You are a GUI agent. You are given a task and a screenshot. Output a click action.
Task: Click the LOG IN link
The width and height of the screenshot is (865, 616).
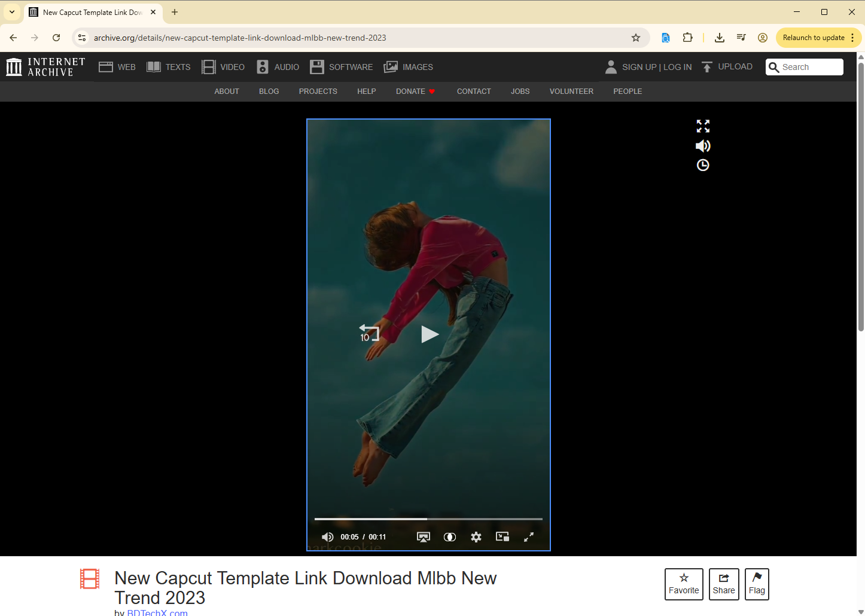678,67
